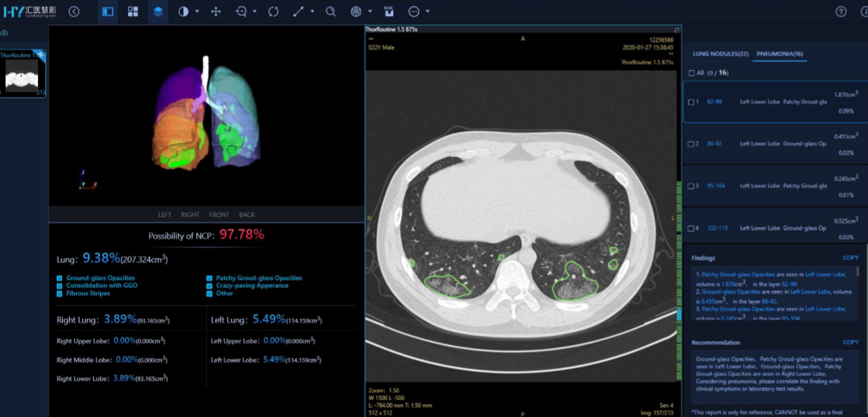The image size is (868, 417).
Task: Activate the pan move tool
Action: [x=216, y=11]
